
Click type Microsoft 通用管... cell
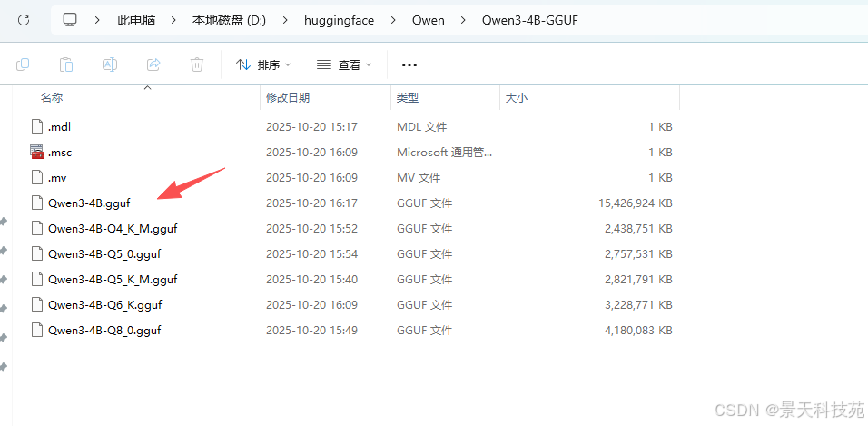[445, 153]
